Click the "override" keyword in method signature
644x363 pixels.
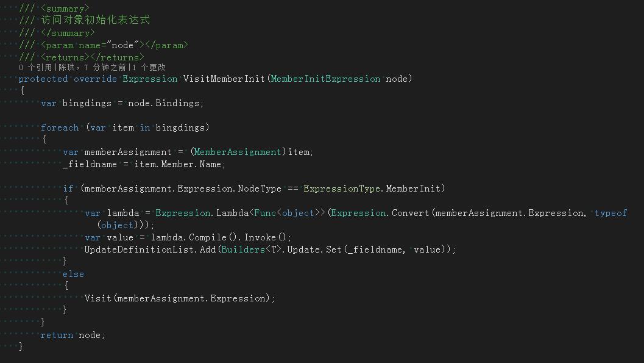click(x=95, y=79)
